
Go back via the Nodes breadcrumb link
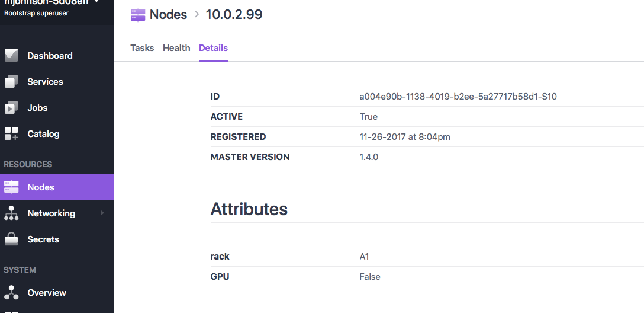[x=168, y=15]
